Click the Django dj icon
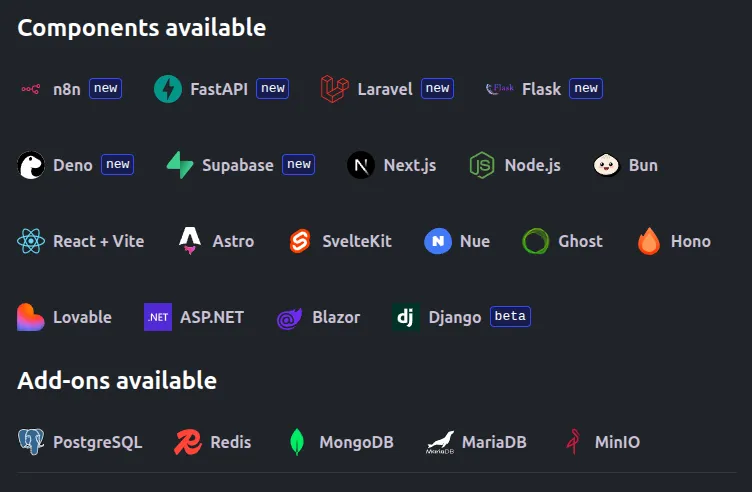 pos(406,317)
